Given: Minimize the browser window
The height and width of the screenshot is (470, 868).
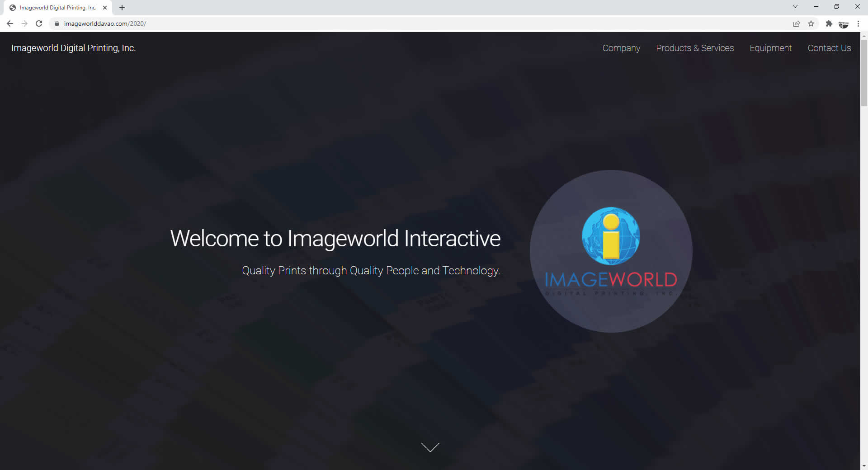Looking at the screenshot, I should click(x=816, y=6).
